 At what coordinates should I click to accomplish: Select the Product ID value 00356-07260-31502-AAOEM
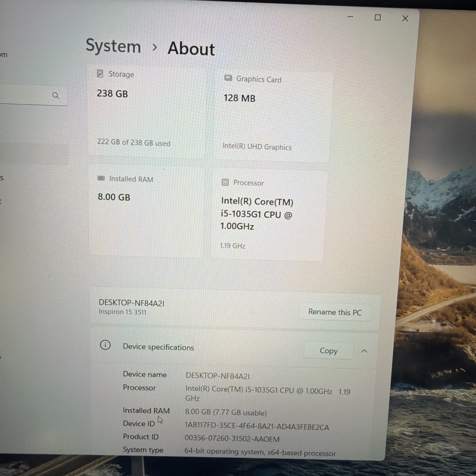(232, 439)
